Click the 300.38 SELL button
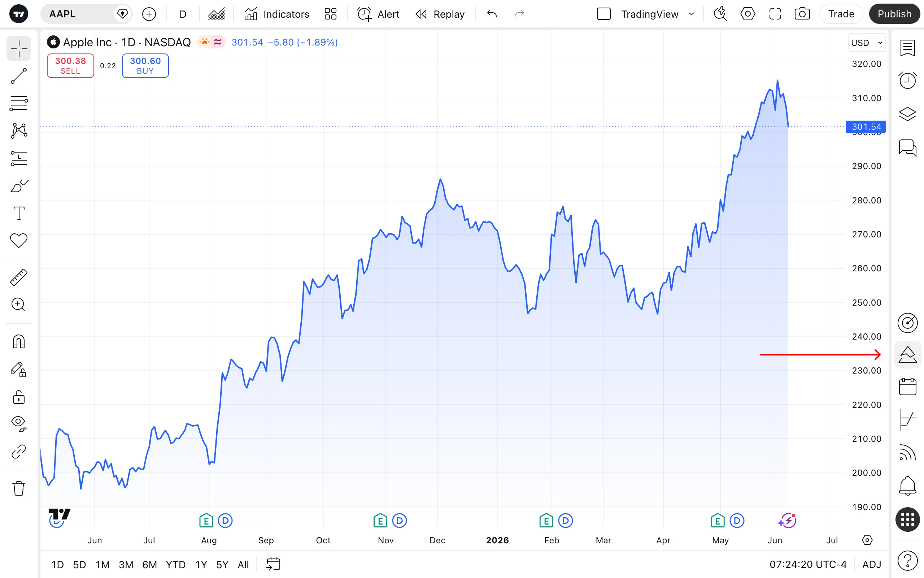 [70, 66]
